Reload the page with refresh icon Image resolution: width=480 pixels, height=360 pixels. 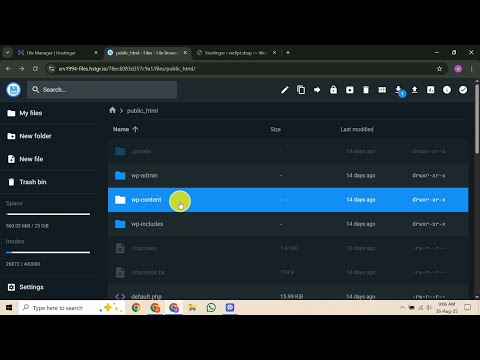(x=35, y=69)
